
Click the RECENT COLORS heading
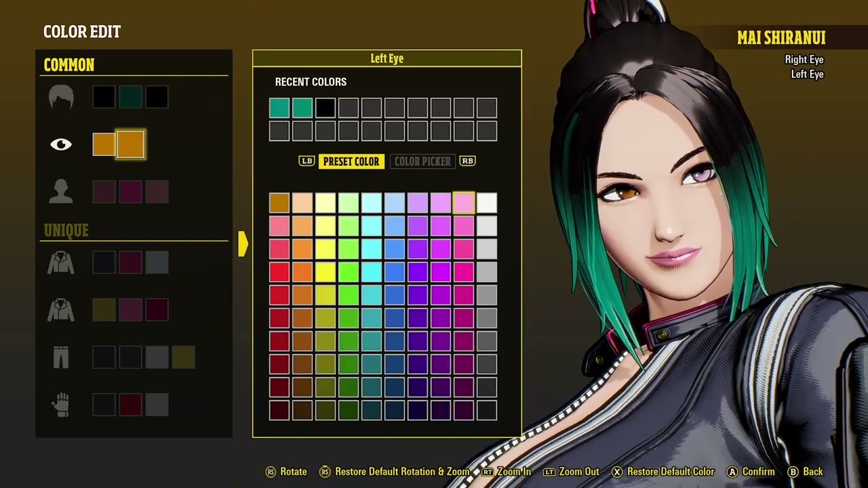[x=311, y=82]
